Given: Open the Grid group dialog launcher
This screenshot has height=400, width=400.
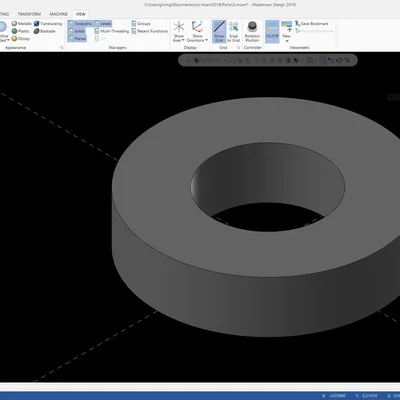Looking at the screenshot, I should [x=238, y=48].
